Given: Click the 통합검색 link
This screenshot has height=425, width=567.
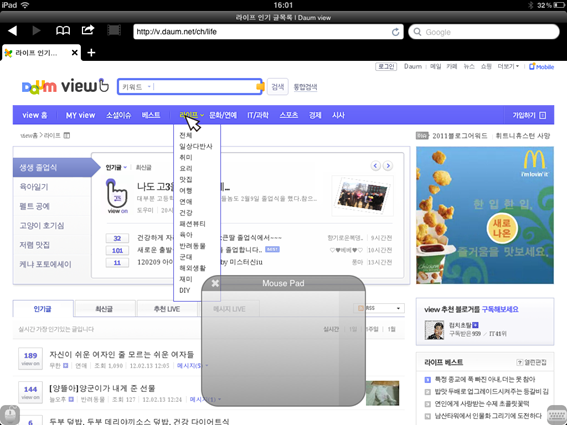Looking at the screenshot, I should coord(305,87).
